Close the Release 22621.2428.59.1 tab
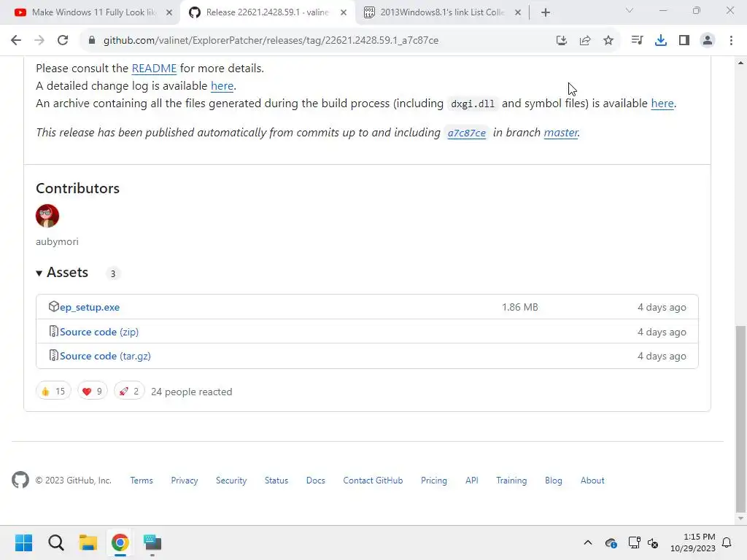Viewport: 747px width, 560px height. (344, 12)
